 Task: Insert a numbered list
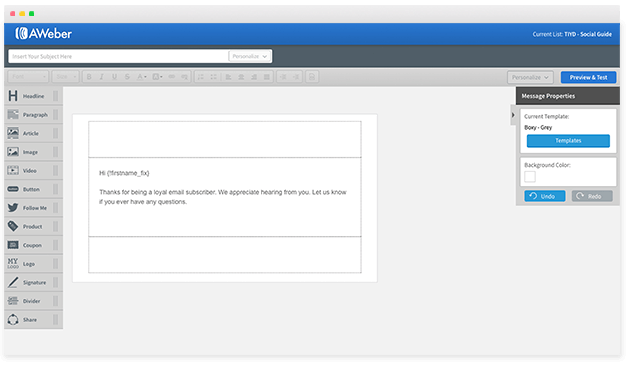[x=201, y=77]
